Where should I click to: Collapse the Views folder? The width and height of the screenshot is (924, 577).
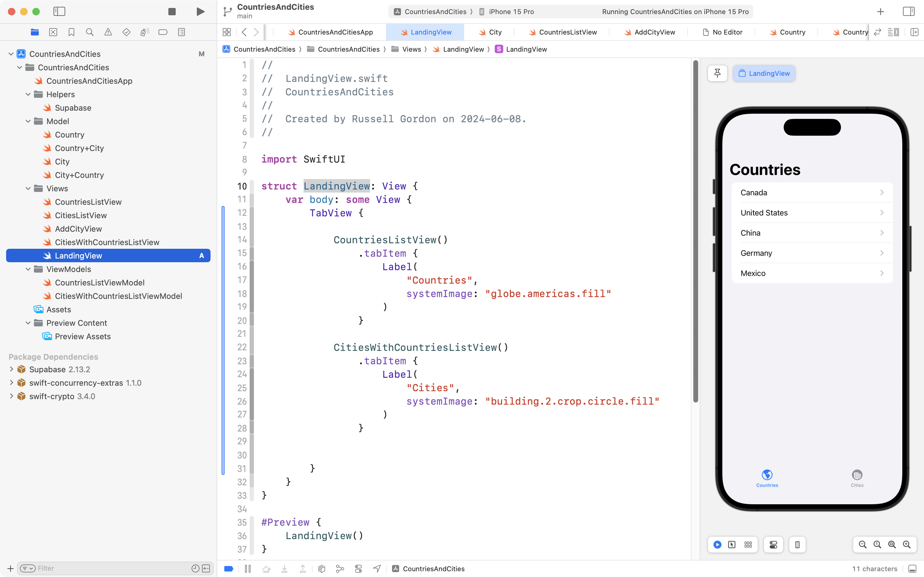click(x=28, y=189)
